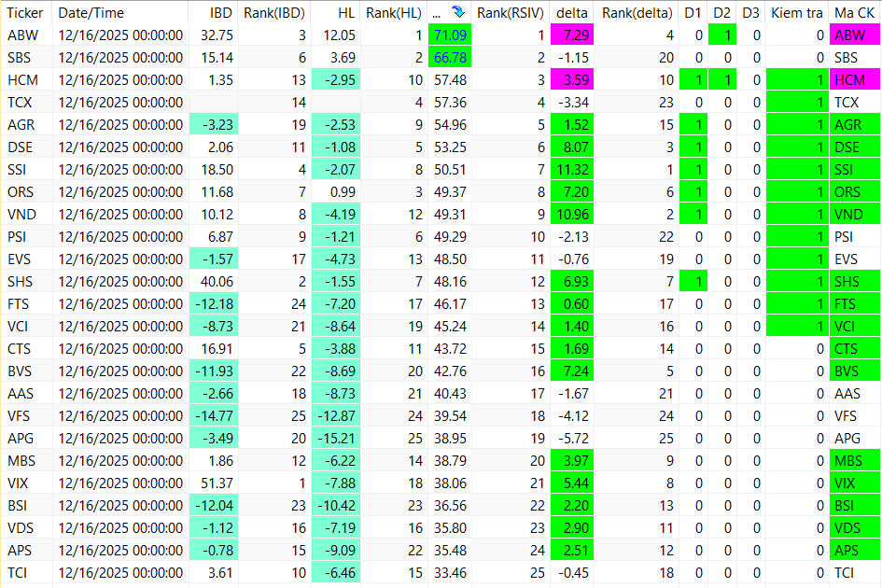Click the RSIV value 49.29 in PSI row
The width and height of the screenshot is (882, 588).
[x=450, y=237]
